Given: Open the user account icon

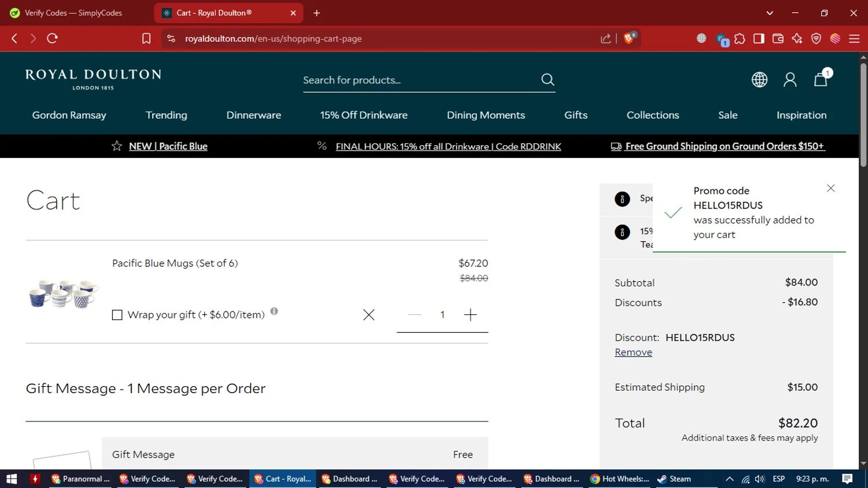Looking at the screenshot, I should click(790, 80).
